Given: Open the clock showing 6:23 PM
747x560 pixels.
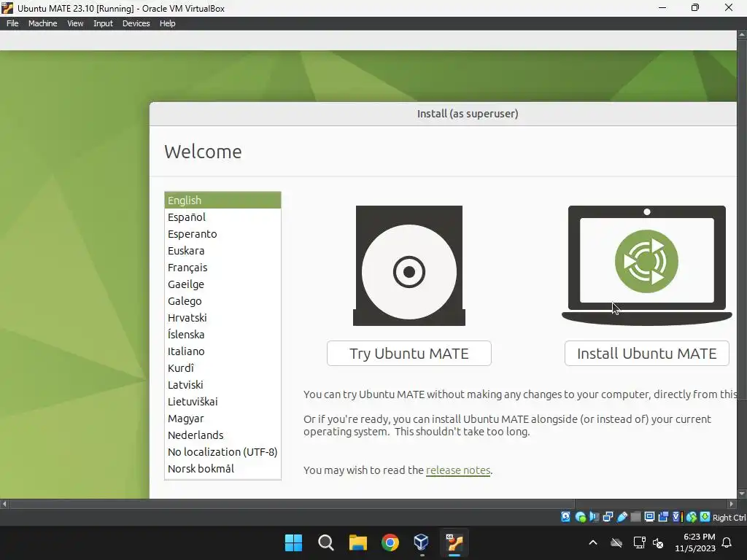Looking at the screenshot, I should 695,542.
